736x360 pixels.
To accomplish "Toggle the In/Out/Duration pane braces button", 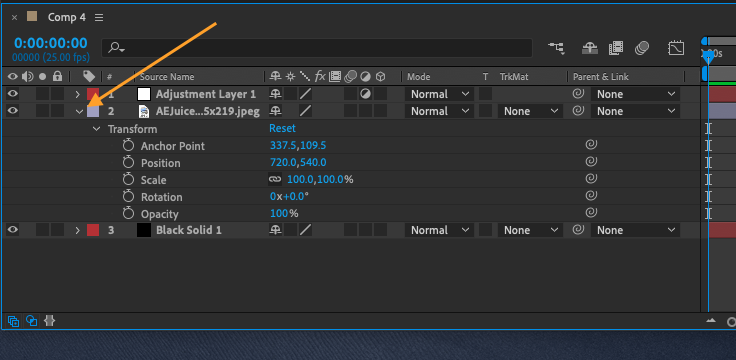I will pyautogui.click(x=49, y=321).
